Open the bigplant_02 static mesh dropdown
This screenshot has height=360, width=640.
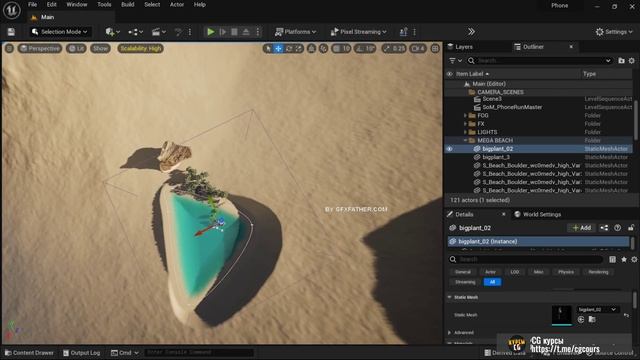pyautogui.click(x=598, y=310)
